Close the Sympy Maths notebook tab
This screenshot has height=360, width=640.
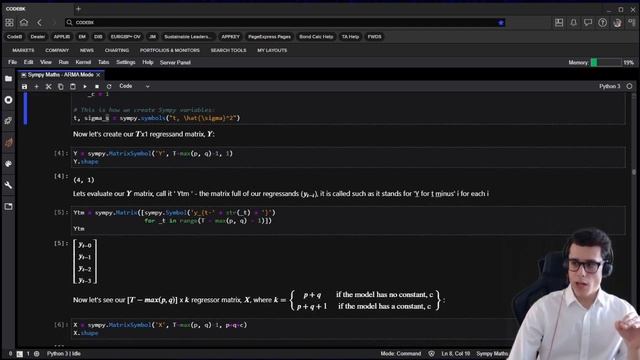pos(98,75)
